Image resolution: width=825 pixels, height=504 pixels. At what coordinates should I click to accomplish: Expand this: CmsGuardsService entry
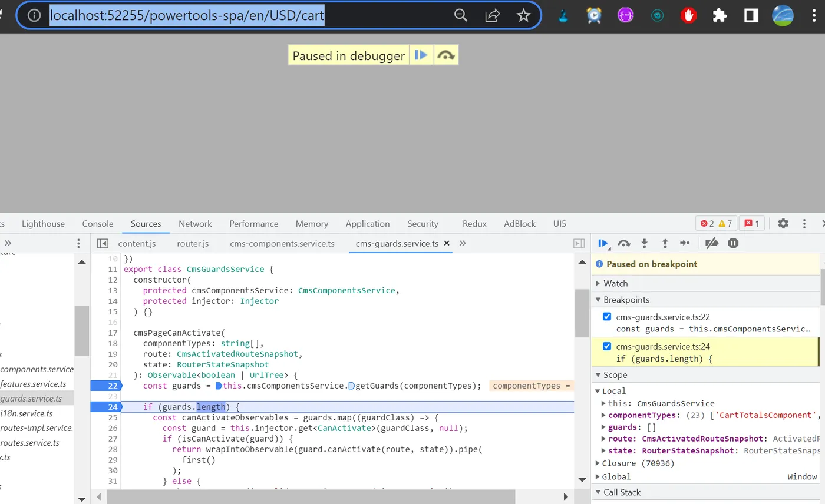coord(603,403)
